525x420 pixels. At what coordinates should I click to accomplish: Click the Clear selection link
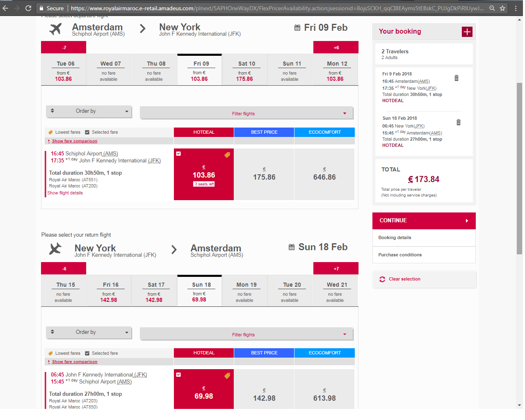click(404, 279)
